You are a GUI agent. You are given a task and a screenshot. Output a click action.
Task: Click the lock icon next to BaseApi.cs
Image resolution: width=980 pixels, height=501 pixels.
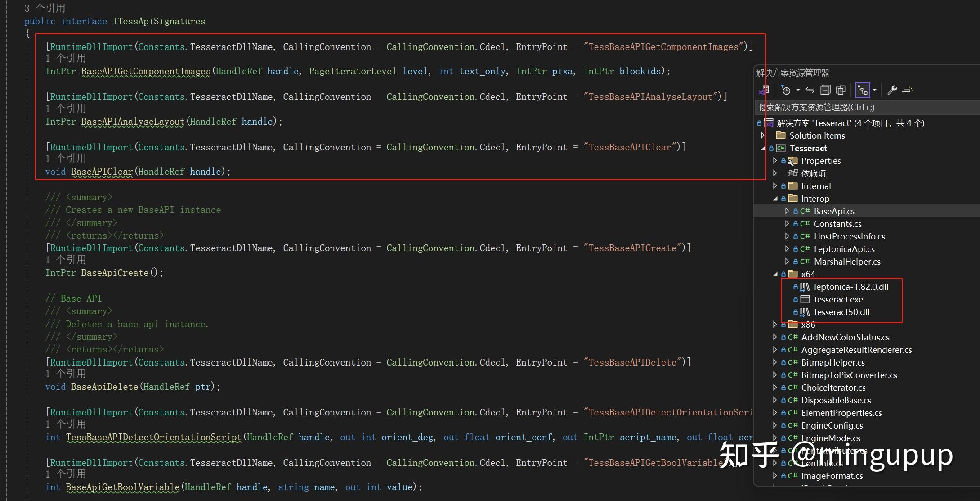795,211
